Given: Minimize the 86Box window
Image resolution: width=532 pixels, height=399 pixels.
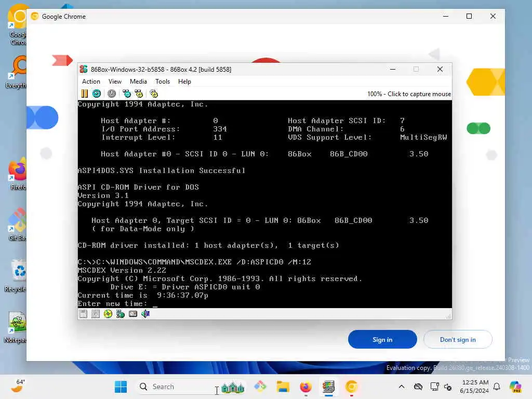Looking at the screenshot, I should pos(393,69).
